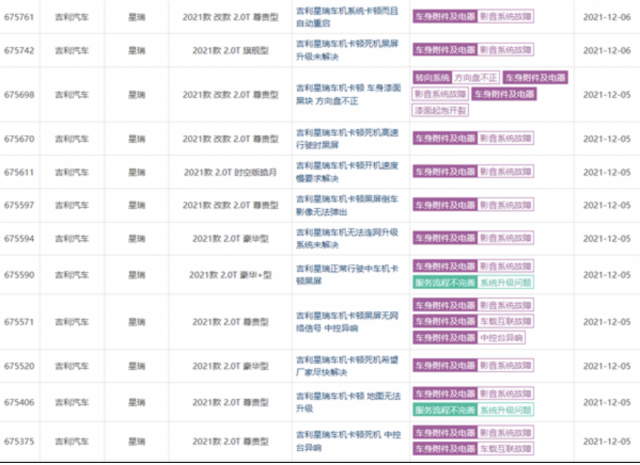Click 星瑞 series in row 675742
The image size is (640, 465).
[137, 50]
